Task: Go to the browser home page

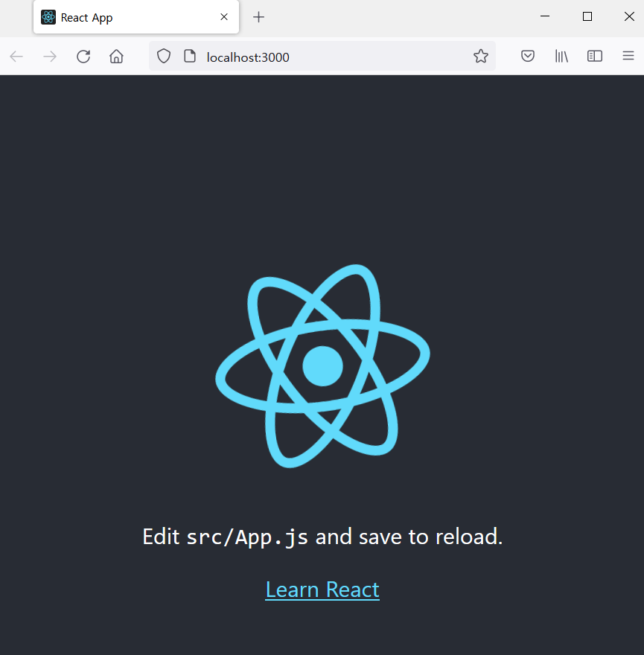Action: point(116,57)
